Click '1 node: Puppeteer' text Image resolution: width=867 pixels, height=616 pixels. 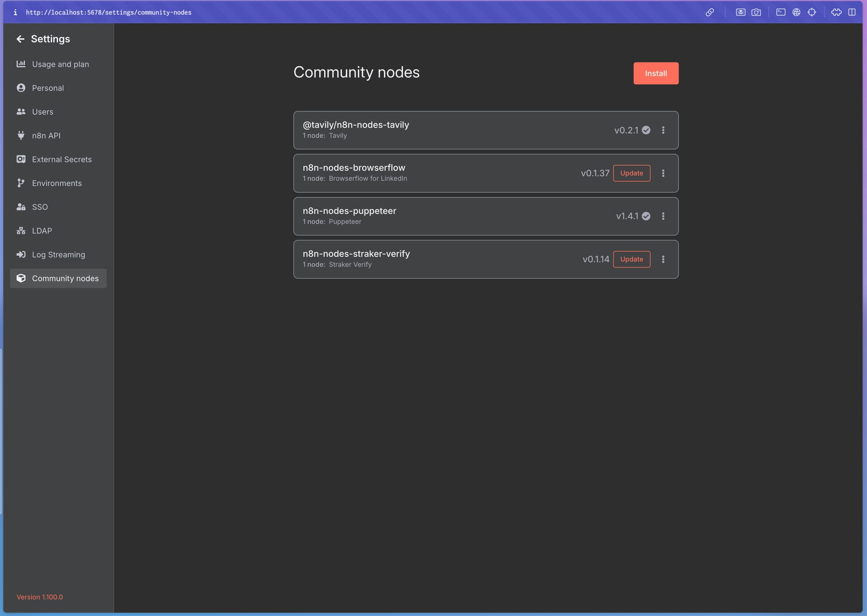tap(332, 222)
